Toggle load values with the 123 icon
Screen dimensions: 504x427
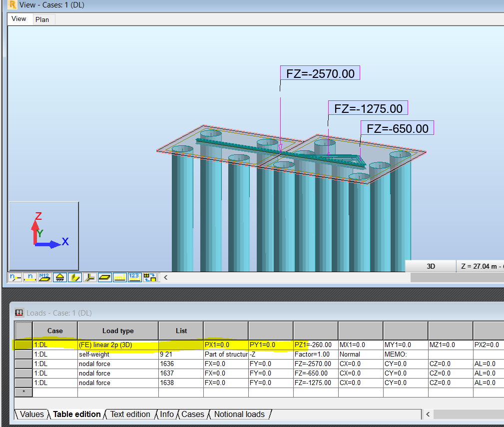[x=135, y=277]
